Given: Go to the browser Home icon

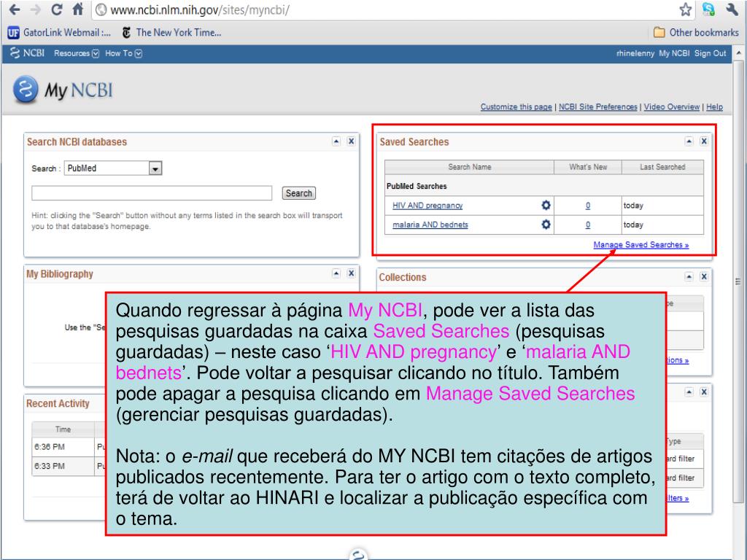Looking at the screenshot, I should (x=77, y=9).
